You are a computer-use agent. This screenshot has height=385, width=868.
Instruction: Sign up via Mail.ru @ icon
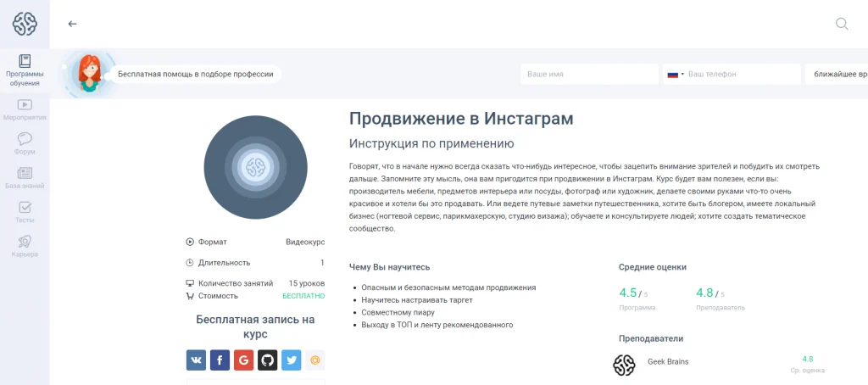coord(315,360)
